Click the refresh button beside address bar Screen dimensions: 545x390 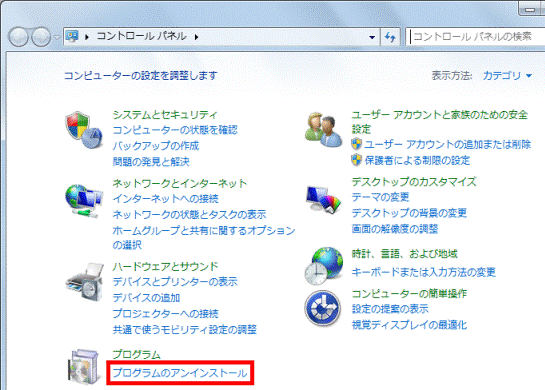point(390,36)
